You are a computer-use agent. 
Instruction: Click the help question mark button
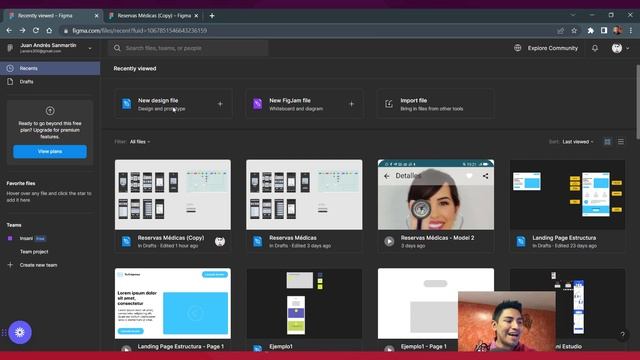tap(622, 334)
